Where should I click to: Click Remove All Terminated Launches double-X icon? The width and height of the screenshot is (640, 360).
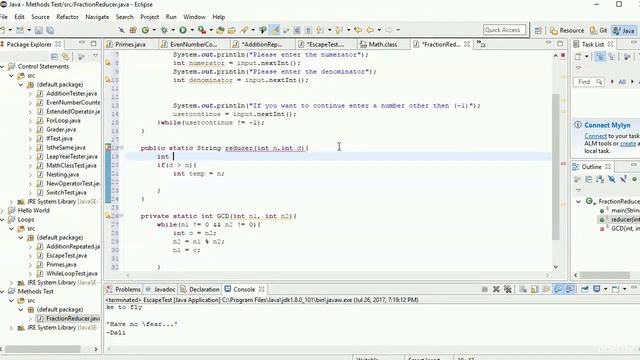tap(508, 289)
